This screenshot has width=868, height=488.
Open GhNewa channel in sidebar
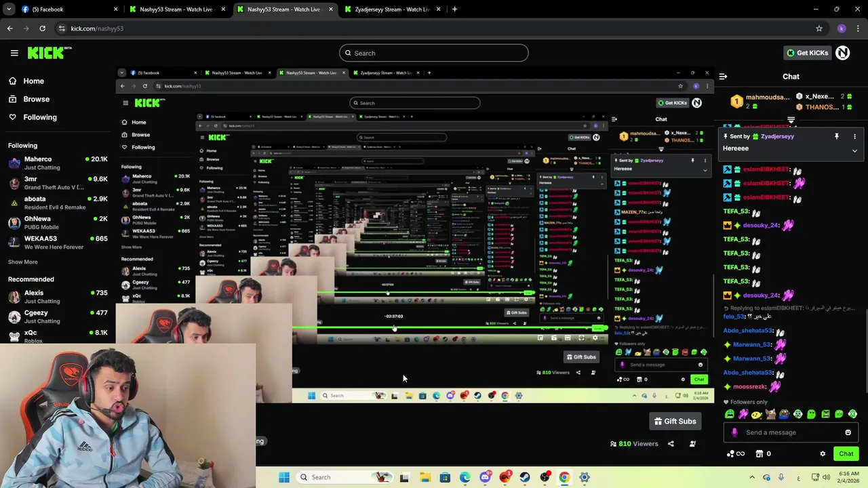pyautogui.click(x=58, y=222)
